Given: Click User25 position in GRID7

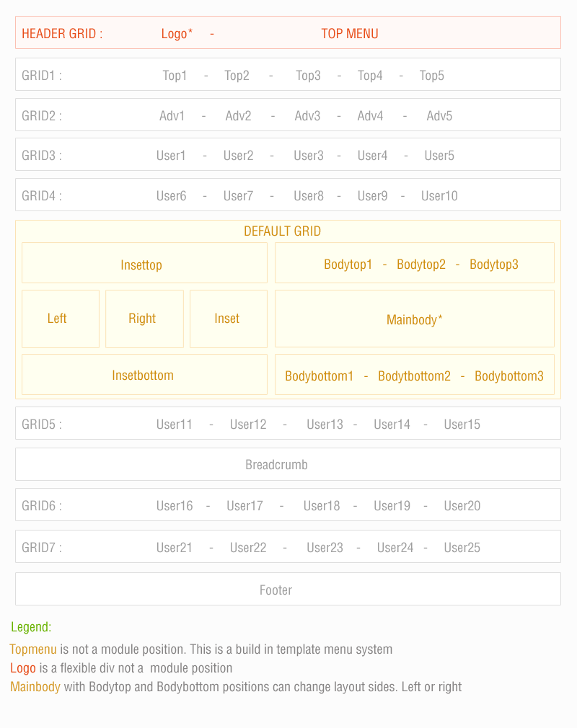Looking at the screenshot, I should 462,548.
